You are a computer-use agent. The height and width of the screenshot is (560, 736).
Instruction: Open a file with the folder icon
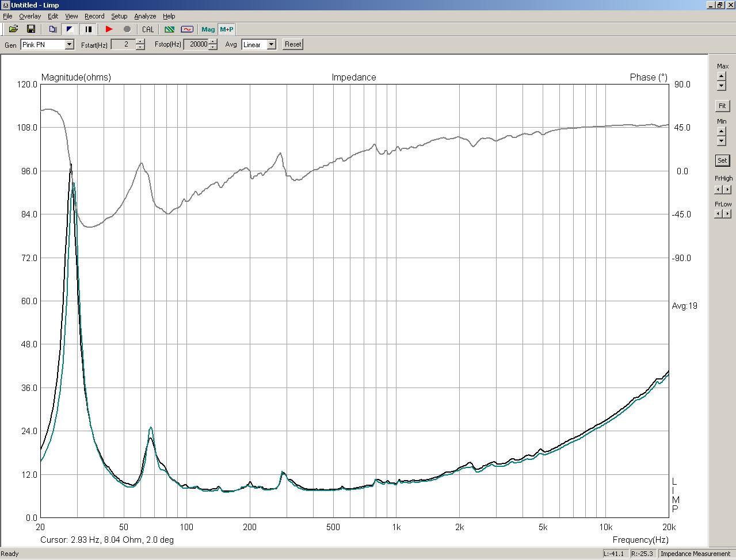pos(13,29)
